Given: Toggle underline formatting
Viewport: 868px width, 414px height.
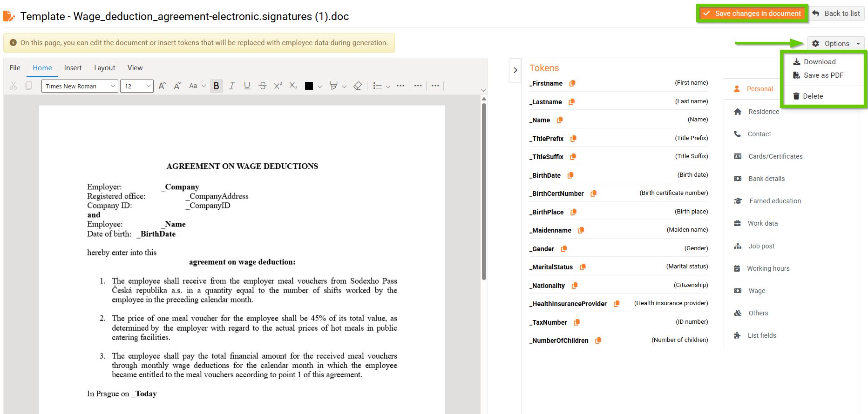Looking at the screenshot, I should click(247, 86).
